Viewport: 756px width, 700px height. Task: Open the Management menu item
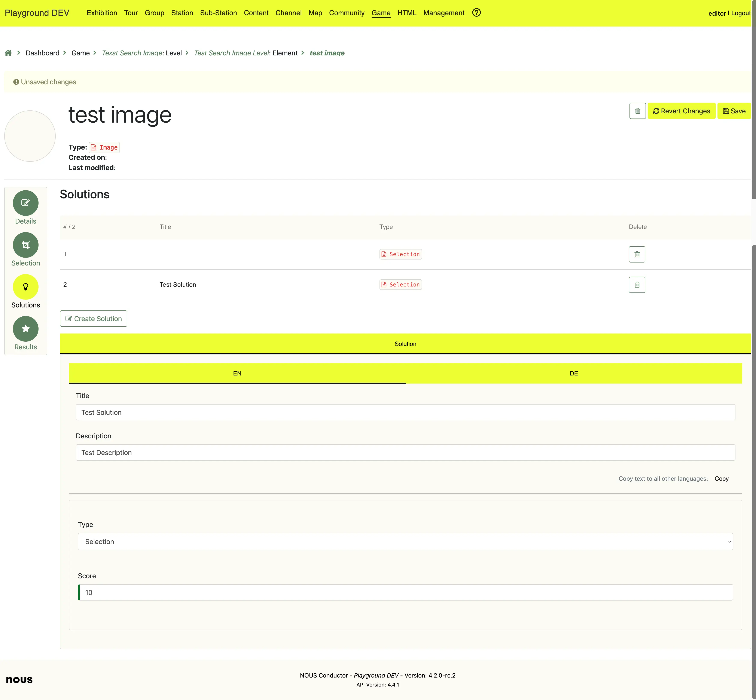coord(443,13)
